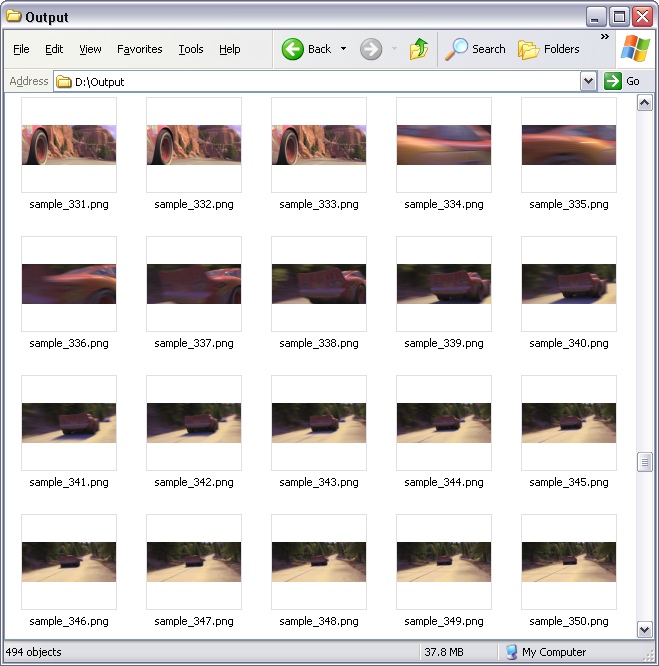Image resolution: width=659 pixels, height=666 pixels.
Task: Toggle the Folders pane
Action: (549, 49)
